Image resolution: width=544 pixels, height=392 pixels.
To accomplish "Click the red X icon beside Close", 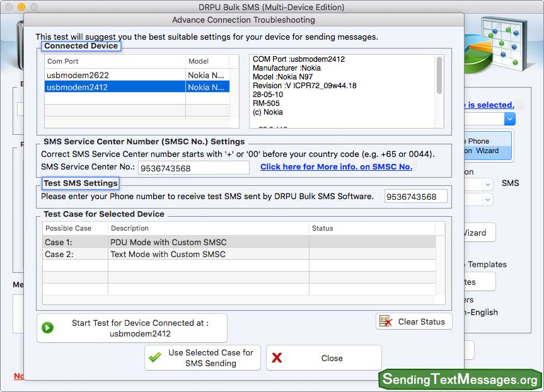I will click(x=277, y=358).
